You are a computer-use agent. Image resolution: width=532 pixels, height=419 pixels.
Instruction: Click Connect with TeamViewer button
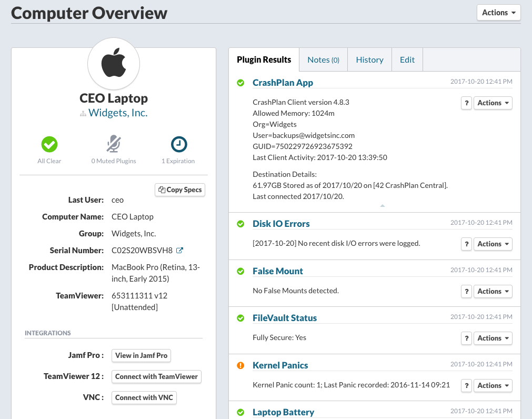(156, 376)
